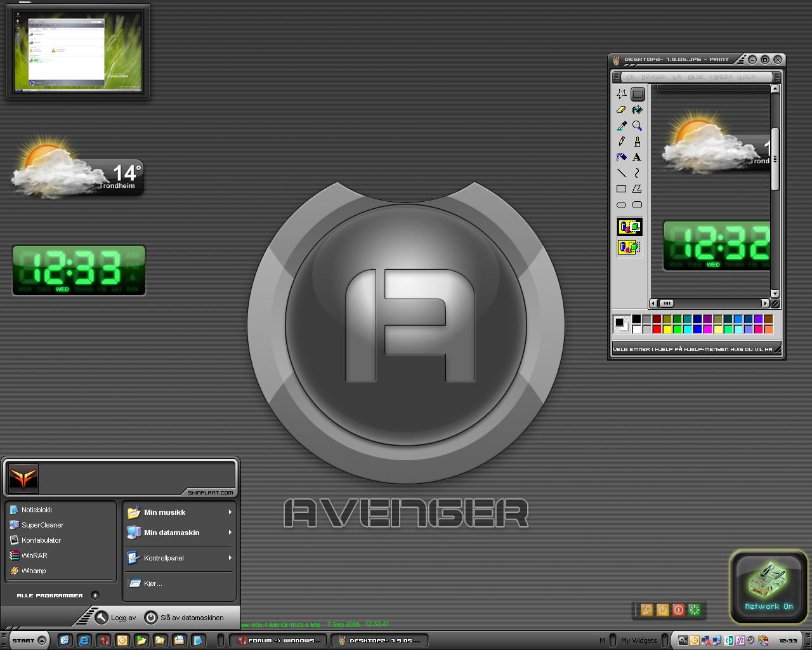Image resolution: width=812 pixels, height=650 pixels.
Task: Choose the straight Line tool
Action: click(x=622, y=173)
